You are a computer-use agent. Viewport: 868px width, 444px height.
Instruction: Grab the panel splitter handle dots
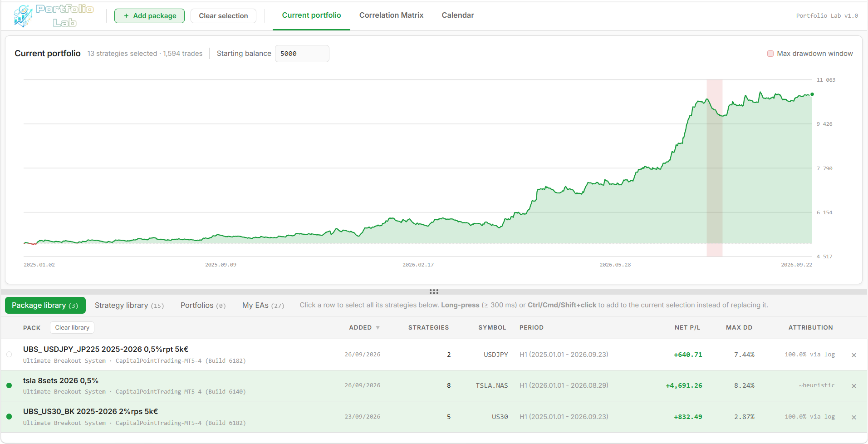tap(434, 291)
